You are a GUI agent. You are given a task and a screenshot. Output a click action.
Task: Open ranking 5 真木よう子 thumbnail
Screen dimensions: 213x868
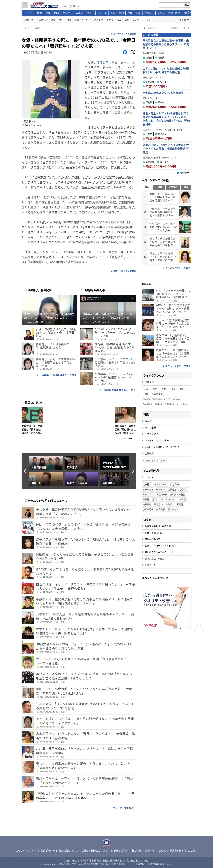(185, 257)
